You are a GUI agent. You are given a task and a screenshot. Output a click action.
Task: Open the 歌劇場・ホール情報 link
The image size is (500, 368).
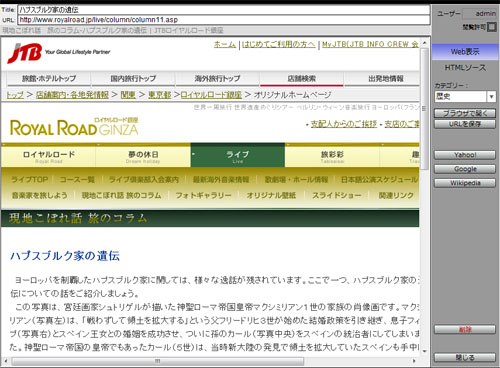296,180
